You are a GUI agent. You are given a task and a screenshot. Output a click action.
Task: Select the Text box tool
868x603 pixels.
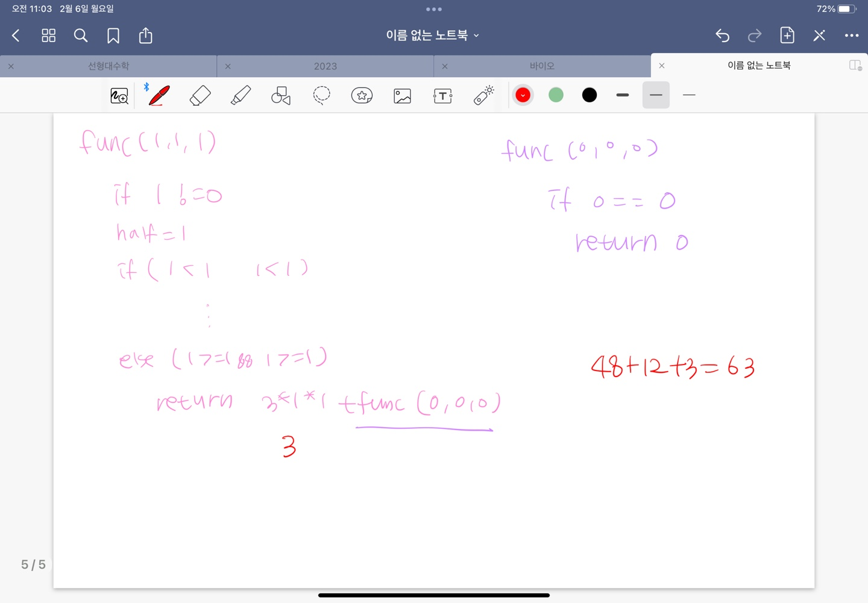(443, 96)
